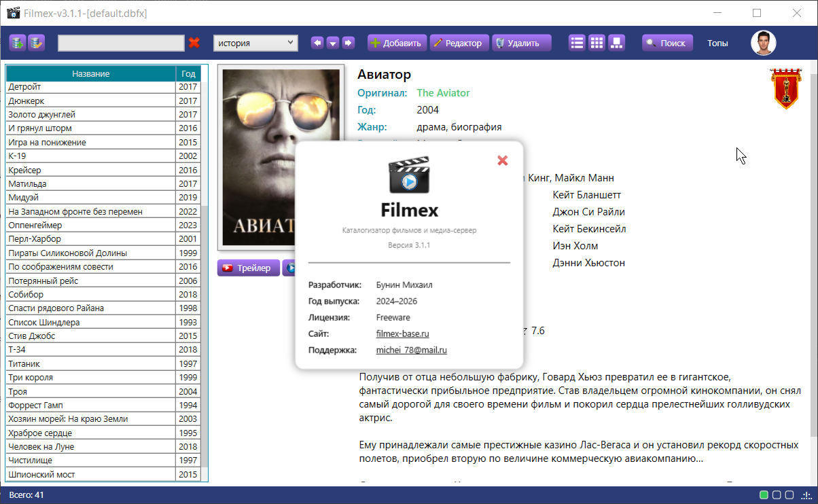Select Детройт in the movie list
The height and width of the screenshot is (504, 818).
tap(104, 87)
